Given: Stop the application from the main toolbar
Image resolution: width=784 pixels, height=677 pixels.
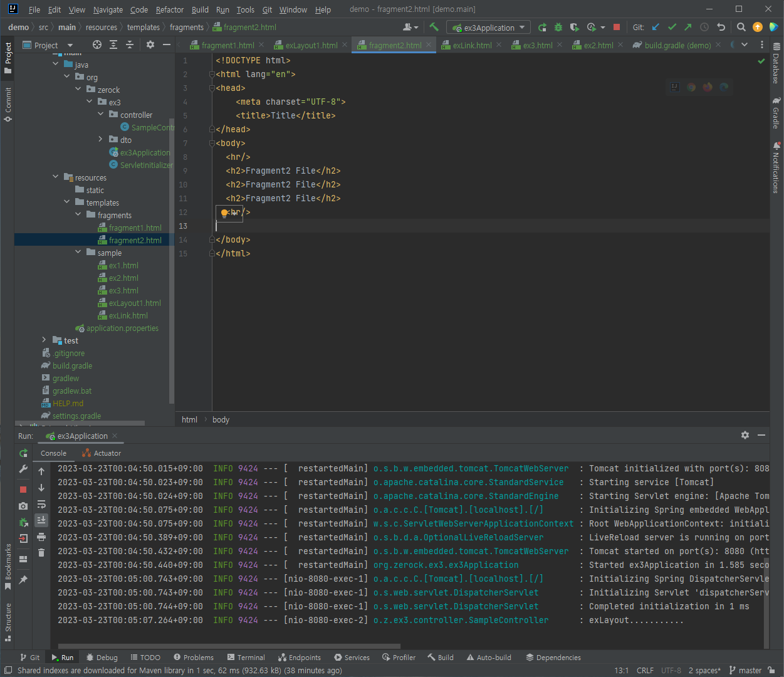Looking at the screenshot, I should click(617, 27).
